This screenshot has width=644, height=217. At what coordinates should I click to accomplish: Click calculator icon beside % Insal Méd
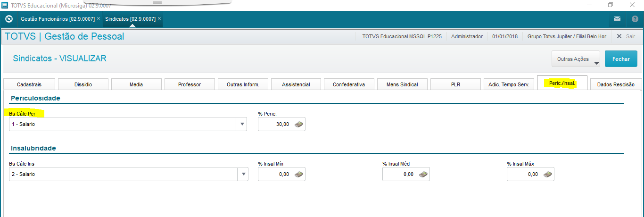click(x=423, y=174)
